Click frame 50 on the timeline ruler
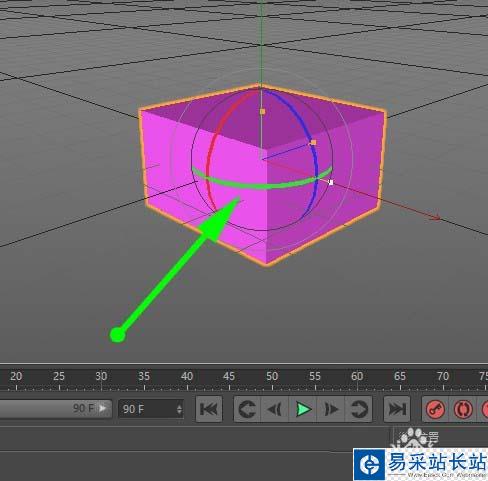The width and height of the screenshot is (488, 481). pos(272,377)
